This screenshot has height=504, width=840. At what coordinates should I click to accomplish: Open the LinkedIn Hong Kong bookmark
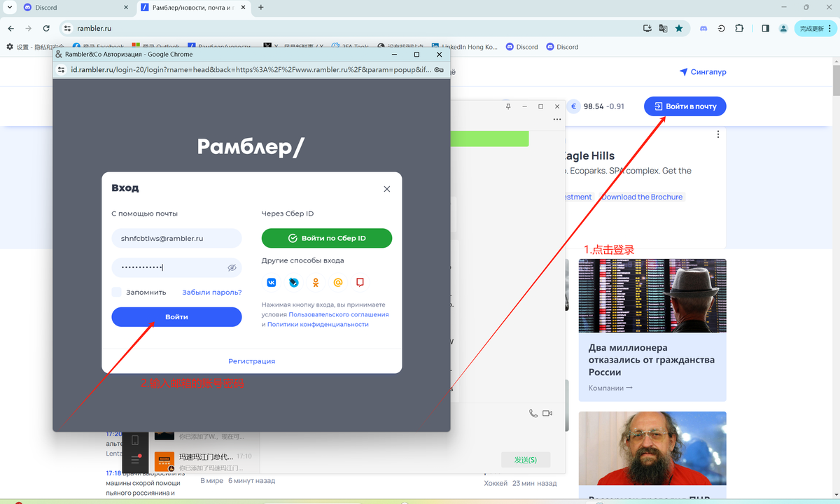[465, 47]
